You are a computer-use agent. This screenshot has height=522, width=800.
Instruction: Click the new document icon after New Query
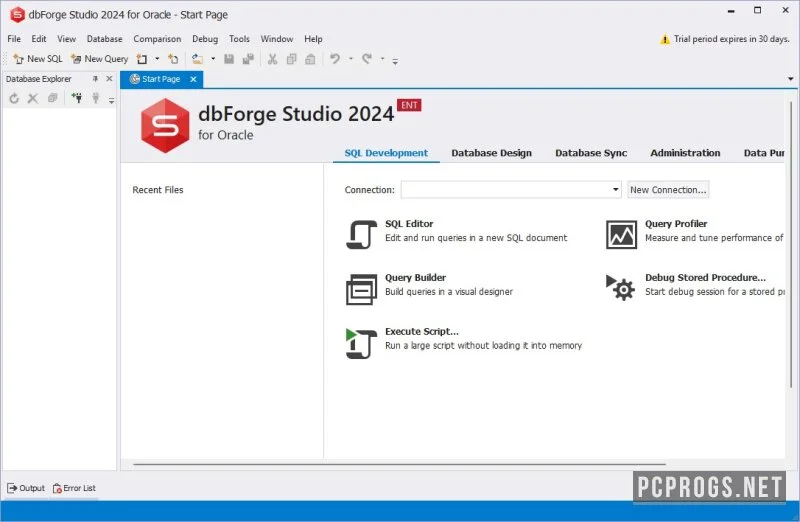(142, 59)
